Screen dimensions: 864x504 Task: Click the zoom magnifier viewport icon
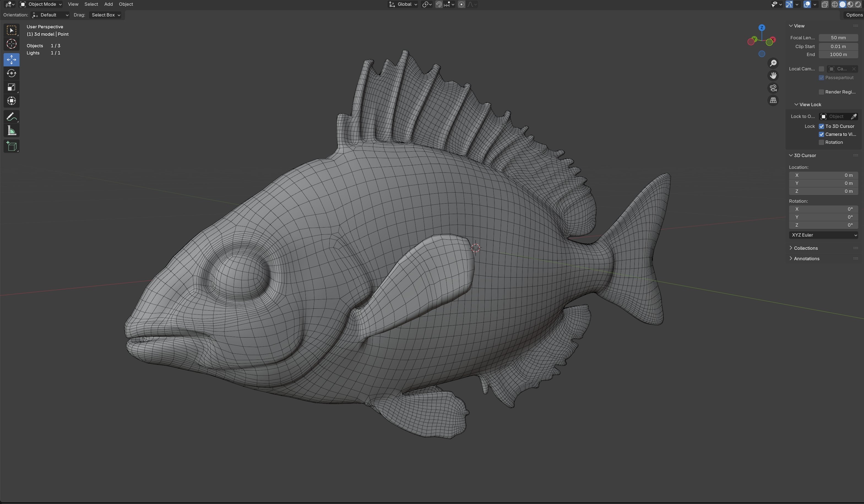click(773, 63)
